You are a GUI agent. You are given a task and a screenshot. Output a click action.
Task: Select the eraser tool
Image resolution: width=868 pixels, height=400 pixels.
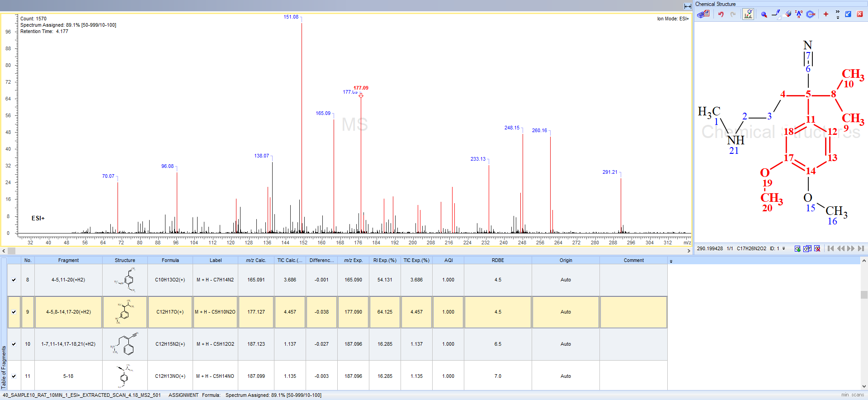788,14
